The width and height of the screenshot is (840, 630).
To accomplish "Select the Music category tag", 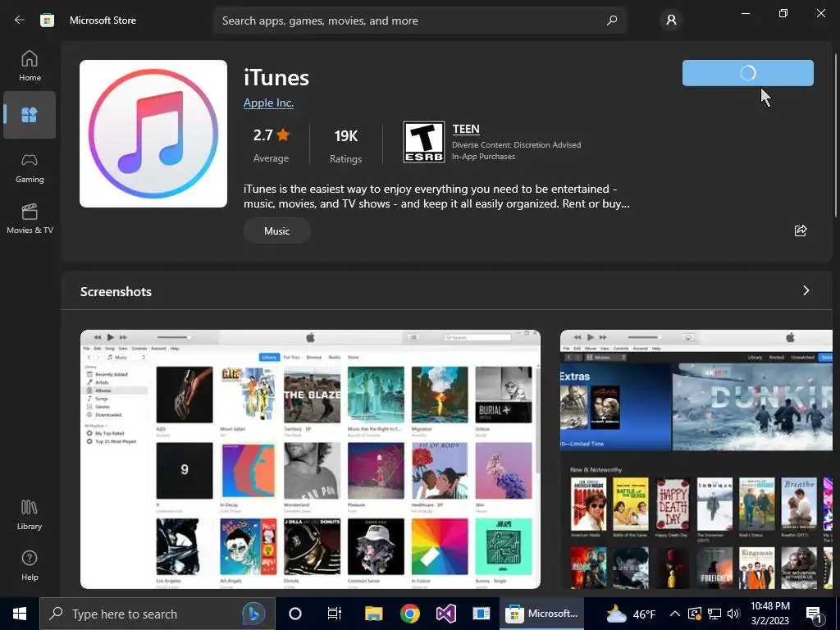I will [277, 231].
